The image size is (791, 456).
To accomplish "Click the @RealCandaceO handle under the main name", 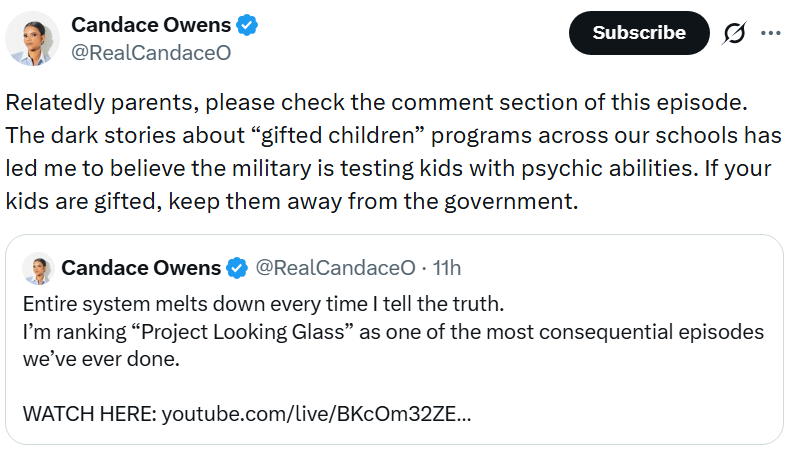I will (x=150, y=53).
